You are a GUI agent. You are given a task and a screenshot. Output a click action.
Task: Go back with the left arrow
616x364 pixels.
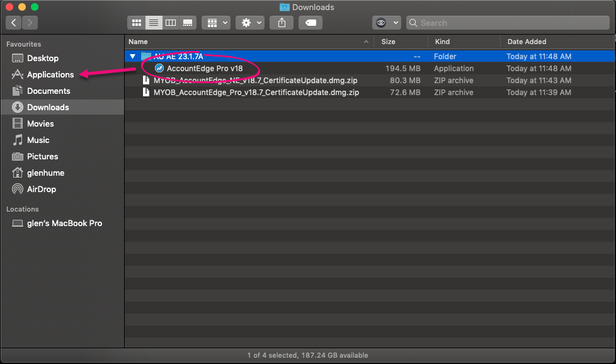pos(14,23)
